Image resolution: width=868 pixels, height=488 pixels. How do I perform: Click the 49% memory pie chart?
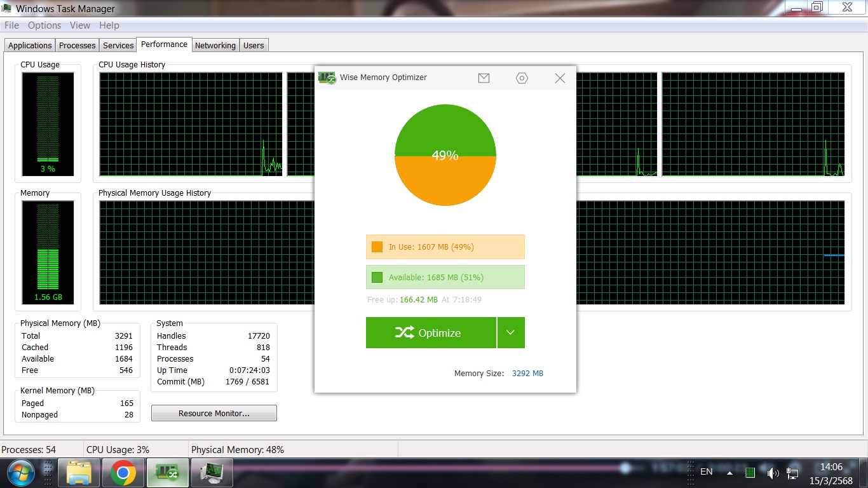pyautogui.click(x=445, y=155)
